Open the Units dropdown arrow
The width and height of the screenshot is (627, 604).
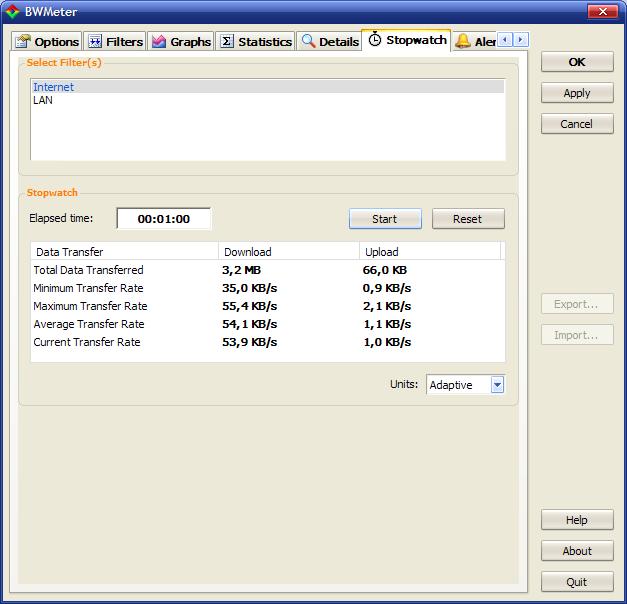pyautogui.click(x=497, y=385)
